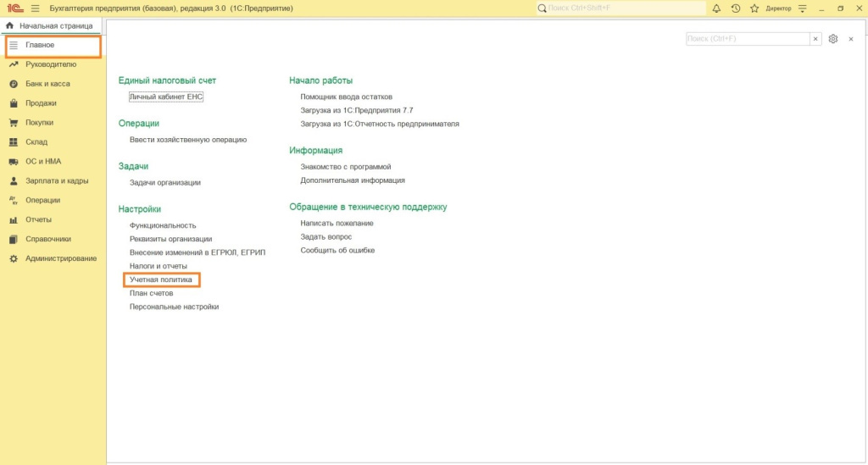Click the menu search Ctrl+F field
Image resolution: width=868 pixels, height=465 pixels.
point(748,39)
